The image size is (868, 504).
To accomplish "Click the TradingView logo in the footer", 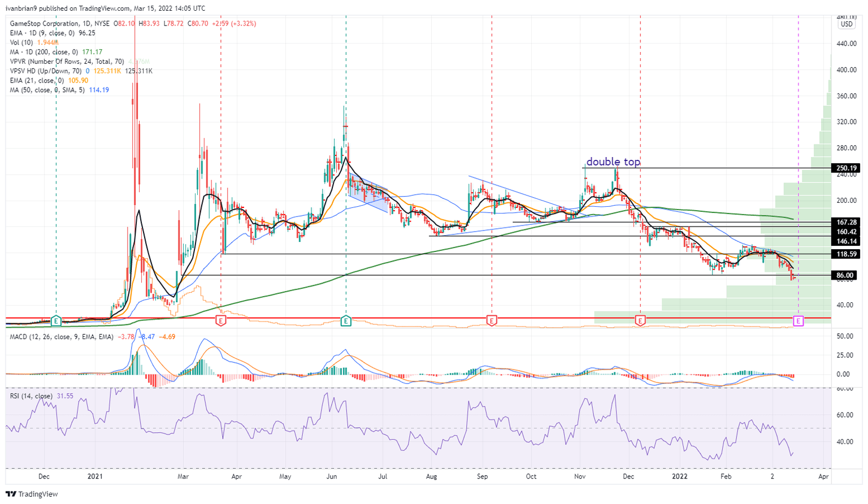I will (x=32, y=494).
